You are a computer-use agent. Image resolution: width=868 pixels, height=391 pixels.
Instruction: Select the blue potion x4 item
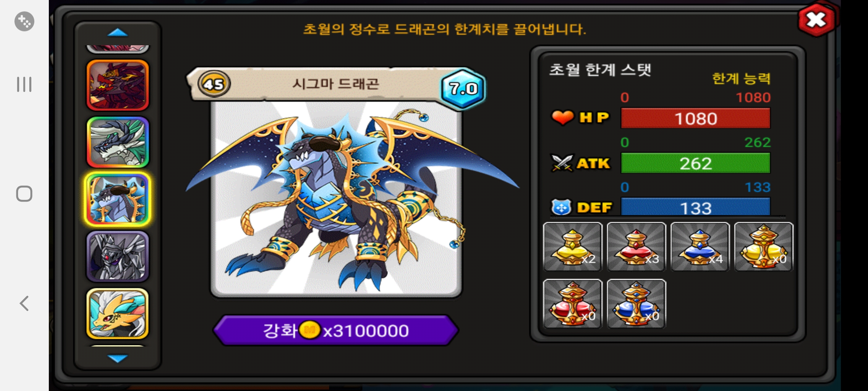click(700, 247)
